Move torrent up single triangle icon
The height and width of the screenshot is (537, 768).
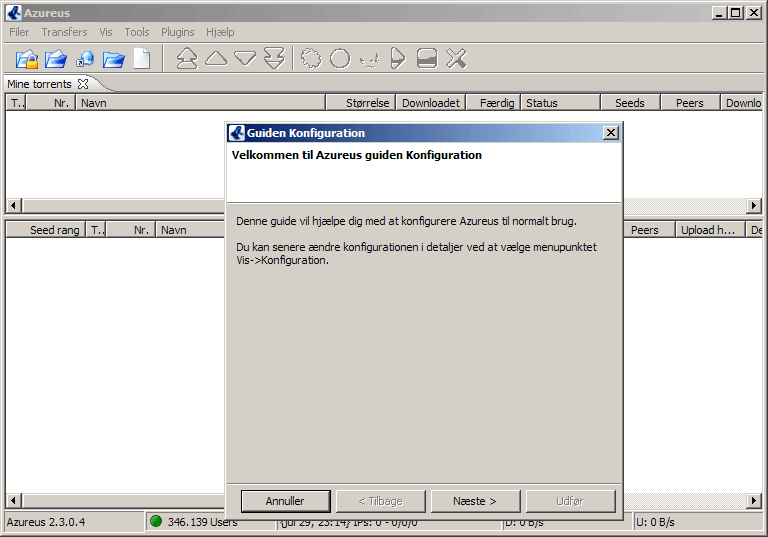[216, 58]
